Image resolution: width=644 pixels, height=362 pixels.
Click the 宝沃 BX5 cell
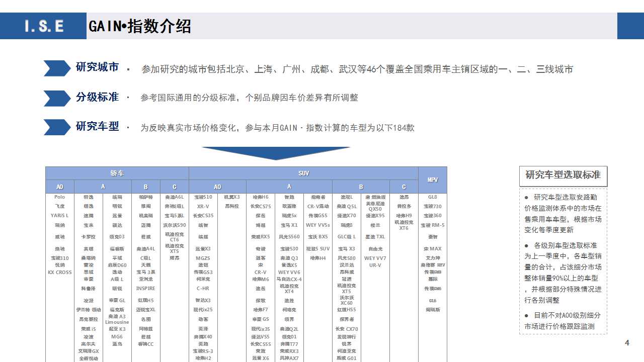(x=318, y=237)
